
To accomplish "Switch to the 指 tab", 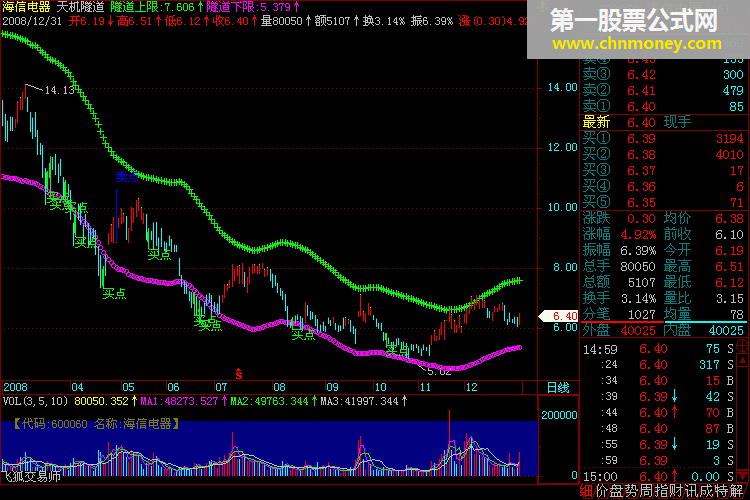I will [x=659, y=491].
